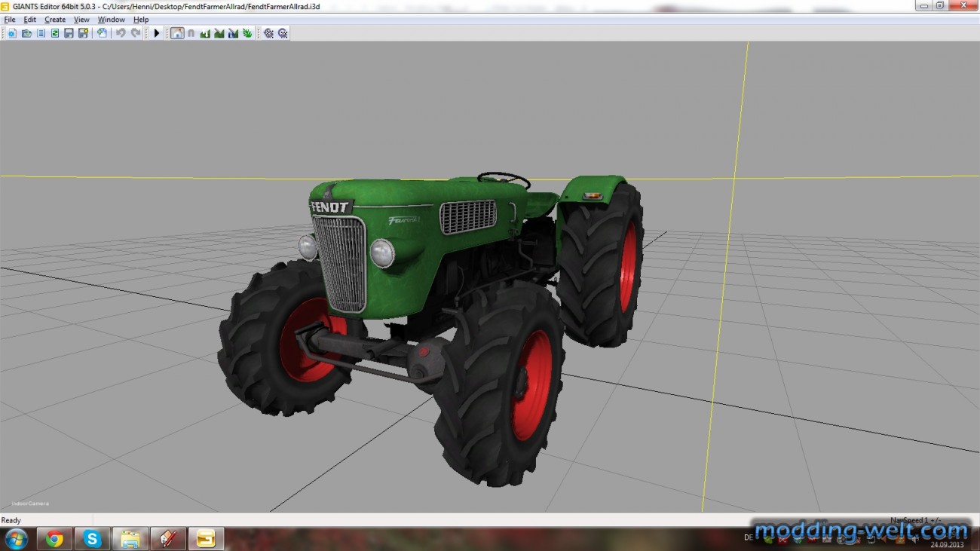Click the last checkered gear toolbar icon
This screenshot has height=551, width=980.
[283, 33]
